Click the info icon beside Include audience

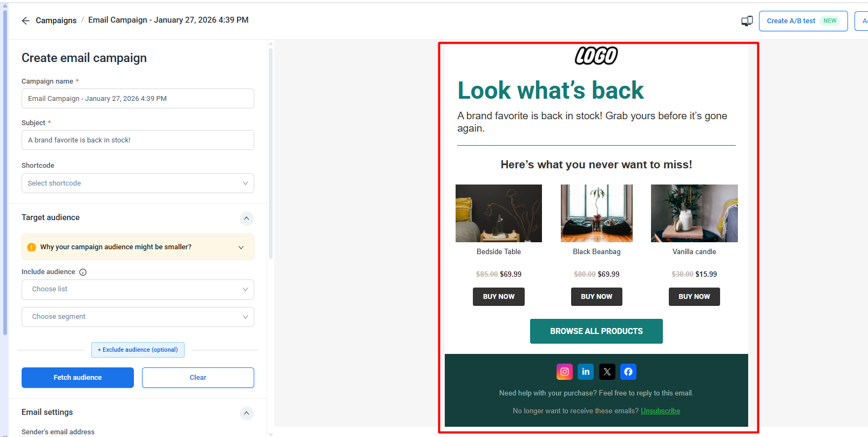pos(83,272)
